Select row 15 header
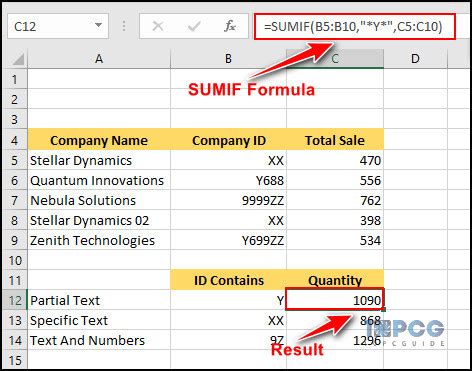Screen dimensions: 472x371 pos(14,360)
